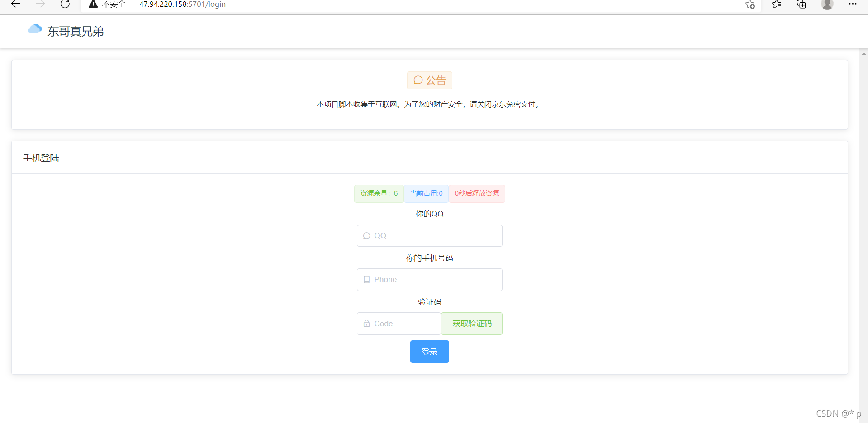Click the 公告 announcement tag
868x423 pixels.
pyautogui.click(x=430, y=80)
